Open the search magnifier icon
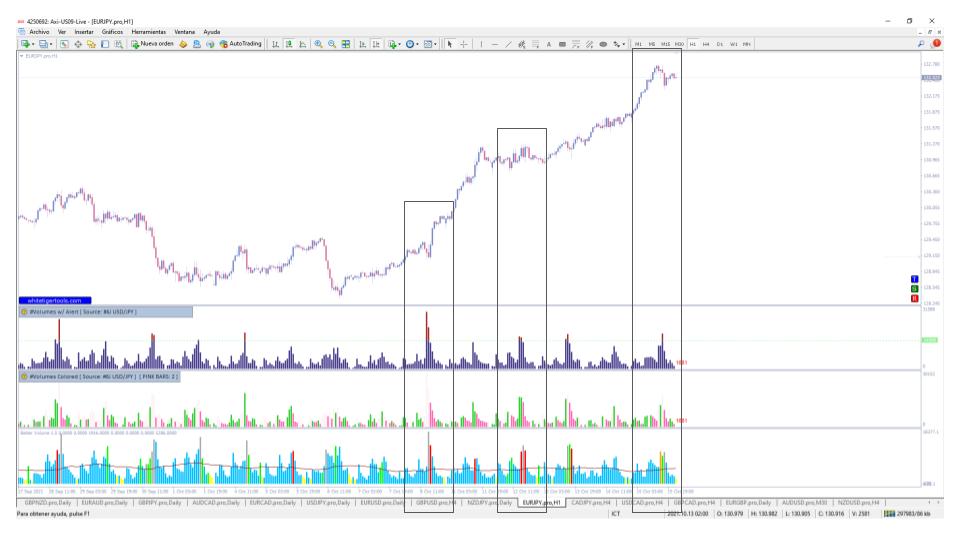Image resolution: width=960 pixels, height=540 pixels. pyautogui.click(x=921, y=44)
